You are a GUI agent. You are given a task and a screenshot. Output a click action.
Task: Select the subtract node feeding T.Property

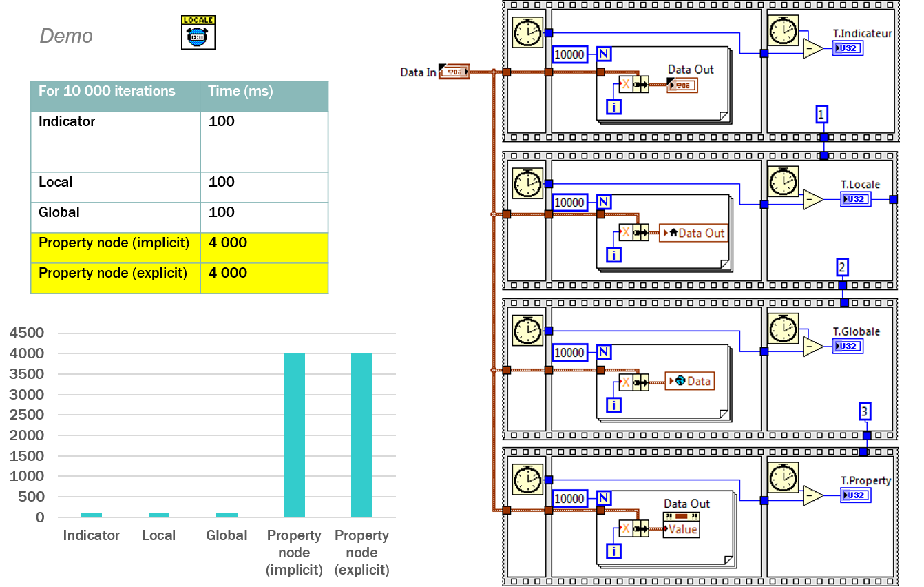coord(813,495)
